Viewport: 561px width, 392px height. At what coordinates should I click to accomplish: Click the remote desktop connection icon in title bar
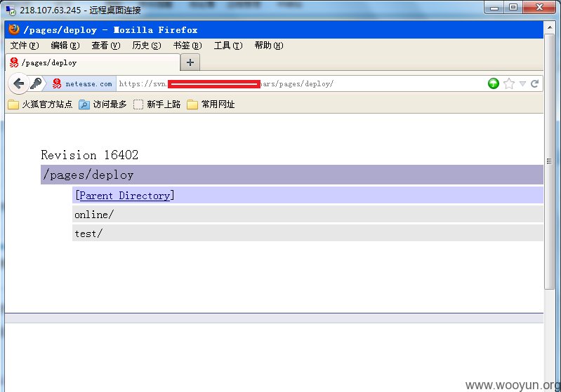tap(11, 10)
